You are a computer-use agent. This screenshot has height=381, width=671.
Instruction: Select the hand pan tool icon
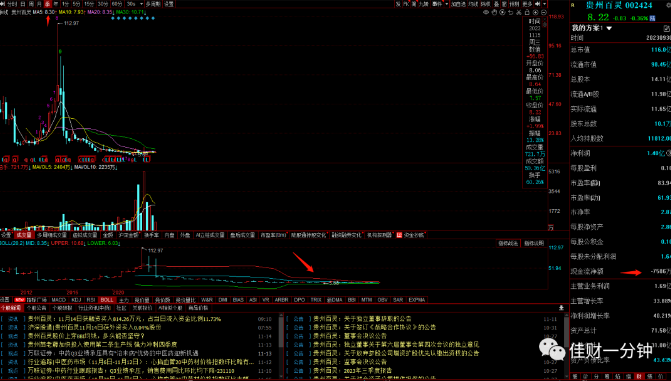[x=494, y=12]
